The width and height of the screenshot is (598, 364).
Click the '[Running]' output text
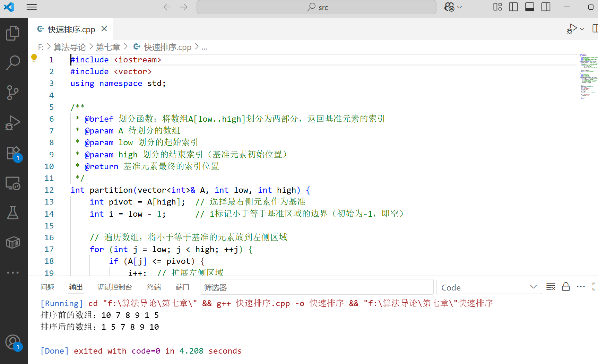pyautogui.click(x=62, y=303)
